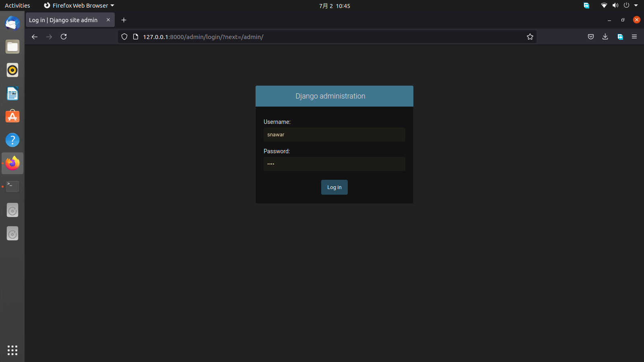Open Files from the dock
644x362 pixels.
pyautogui.click(x=12, y=47)
